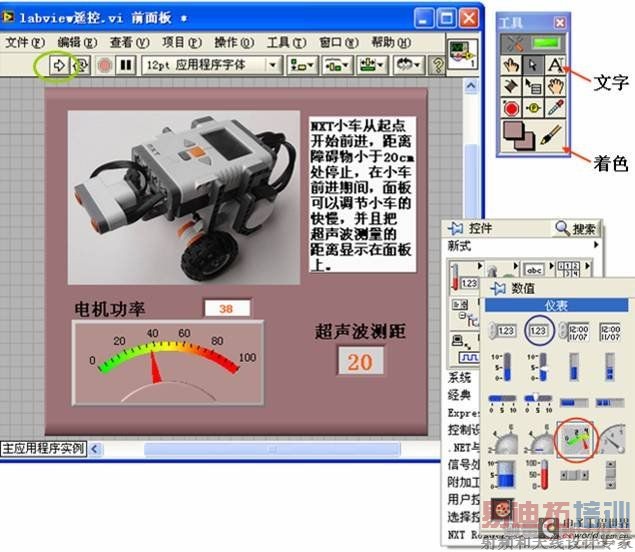Pick the Thermometer indicator in the Numeric palette

coord(539,475)
